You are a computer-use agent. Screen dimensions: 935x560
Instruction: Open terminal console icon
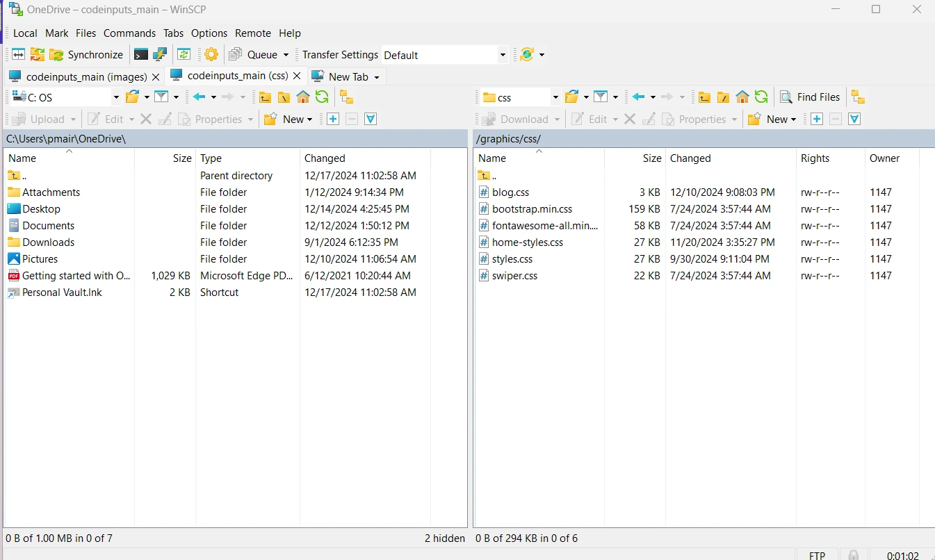[x=141, y=54]
